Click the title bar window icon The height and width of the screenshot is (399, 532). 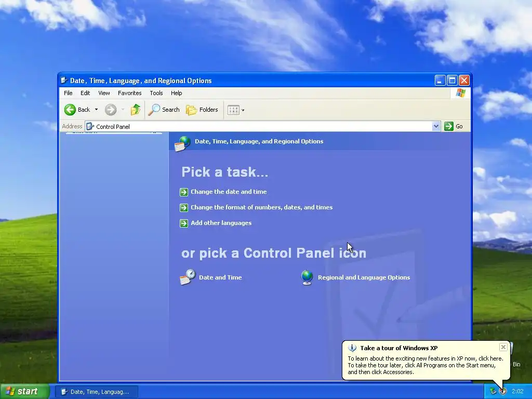tap(64, 81)
